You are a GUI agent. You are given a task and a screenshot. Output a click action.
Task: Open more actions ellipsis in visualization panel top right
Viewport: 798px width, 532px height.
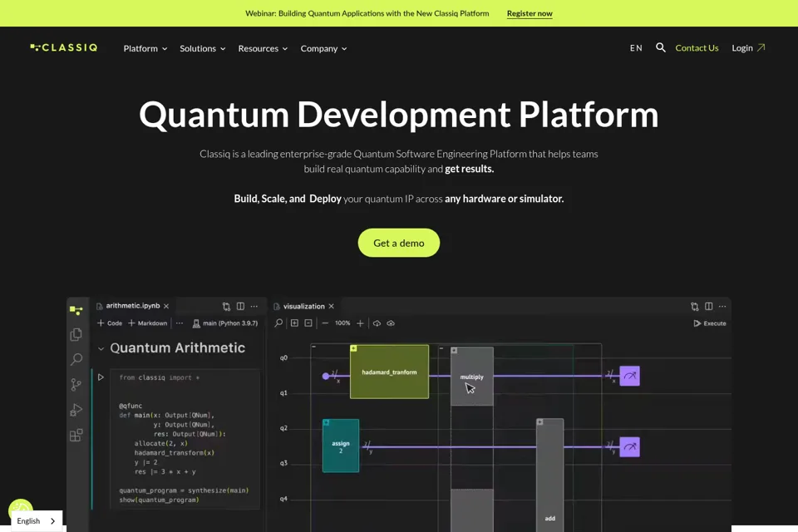point(722,306)
